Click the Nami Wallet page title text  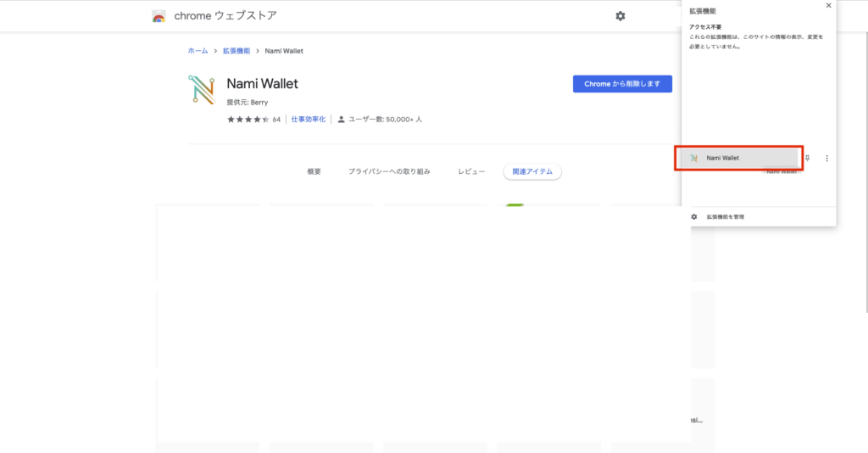tap(263, 84)
